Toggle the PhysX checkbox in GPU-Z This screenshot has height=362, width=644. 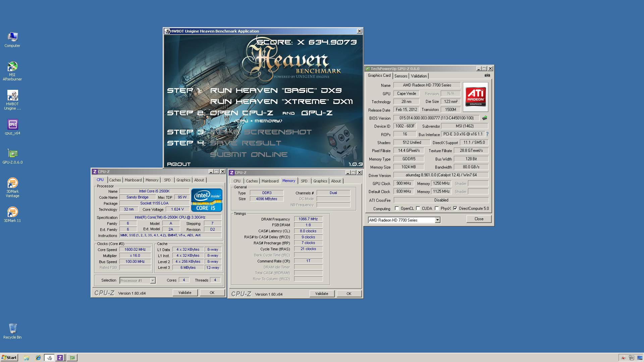click(x=437, y=208)
